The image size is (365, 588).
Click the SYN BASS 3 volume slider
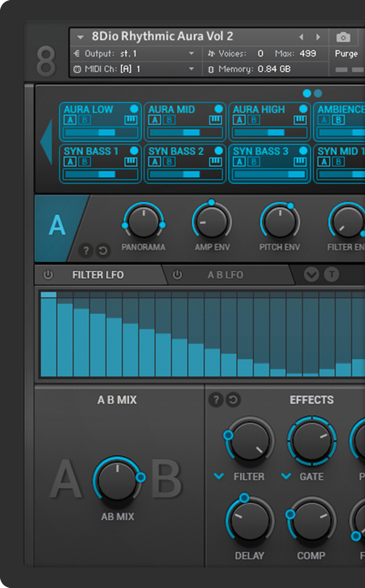269,174
